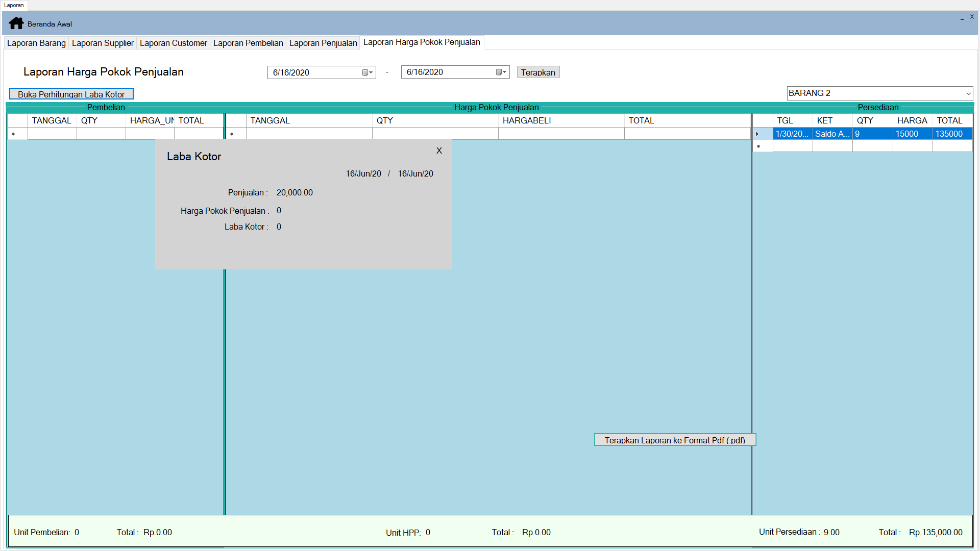
Task: Go to Laporan Penjualan tab
Action: click(323, 43)
